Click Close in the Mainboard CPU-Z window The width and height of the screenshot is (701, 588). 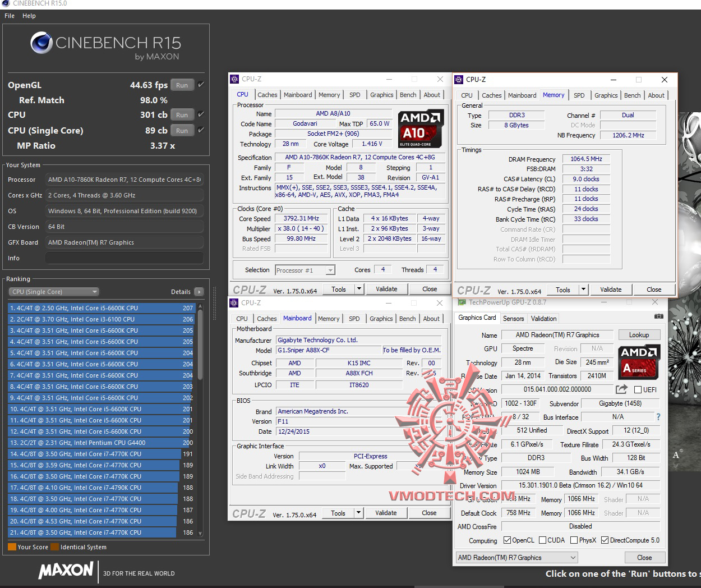click(429, 513)
